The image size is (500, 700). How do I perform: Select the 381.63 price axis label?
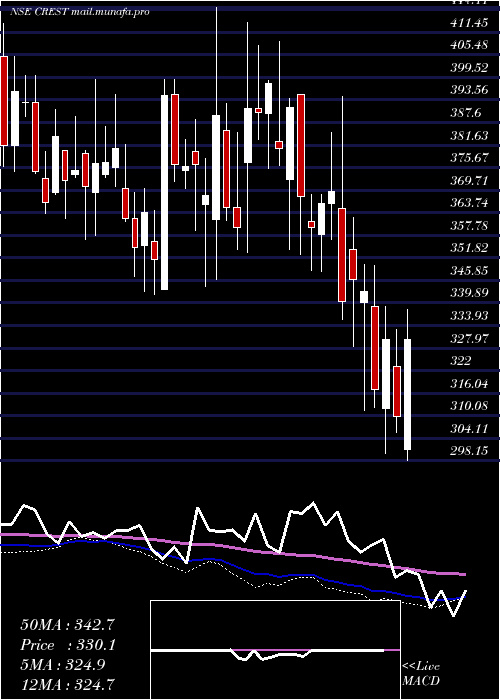(x=469, y=136)
